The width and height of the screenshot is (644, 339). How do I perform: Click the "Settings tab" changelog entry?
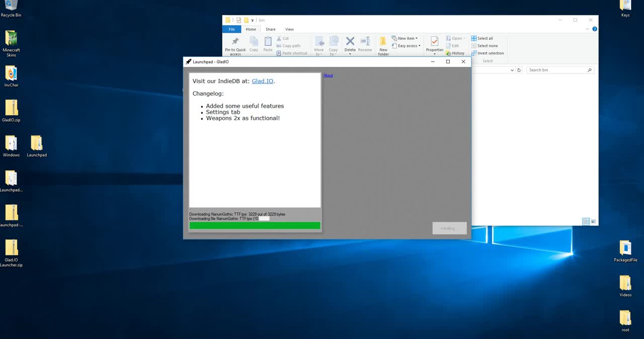(x=223, y=112)
